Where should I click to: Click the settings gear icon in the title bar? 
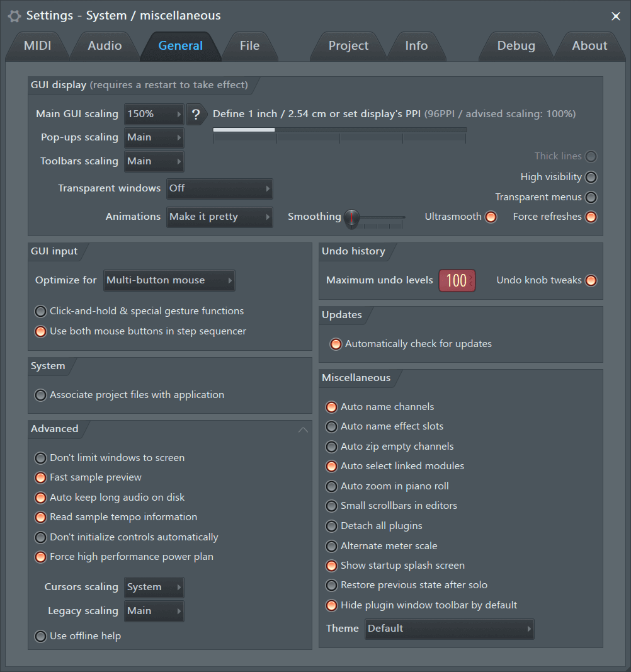pos(14,16)
